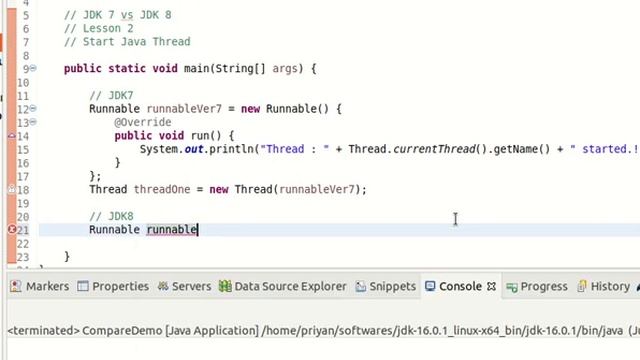
Task: Click the underlined 'runnable' variable on line 21
Action: point(172,230)
